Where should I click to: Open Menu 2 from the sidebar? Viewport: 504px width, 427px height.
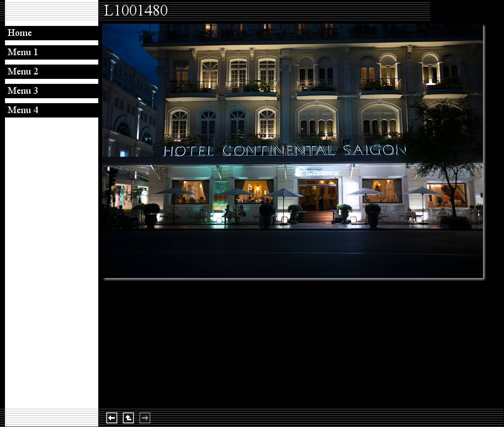click(x=23, y=72)
